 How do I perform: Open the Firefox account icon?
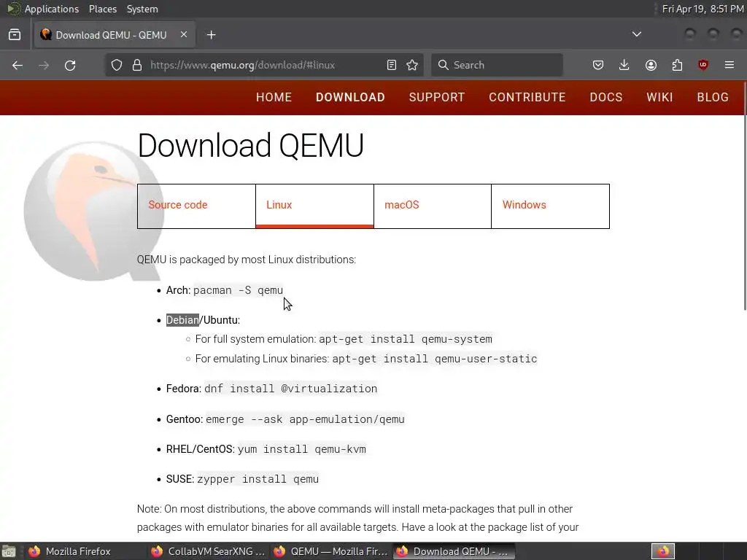(651, 65)
